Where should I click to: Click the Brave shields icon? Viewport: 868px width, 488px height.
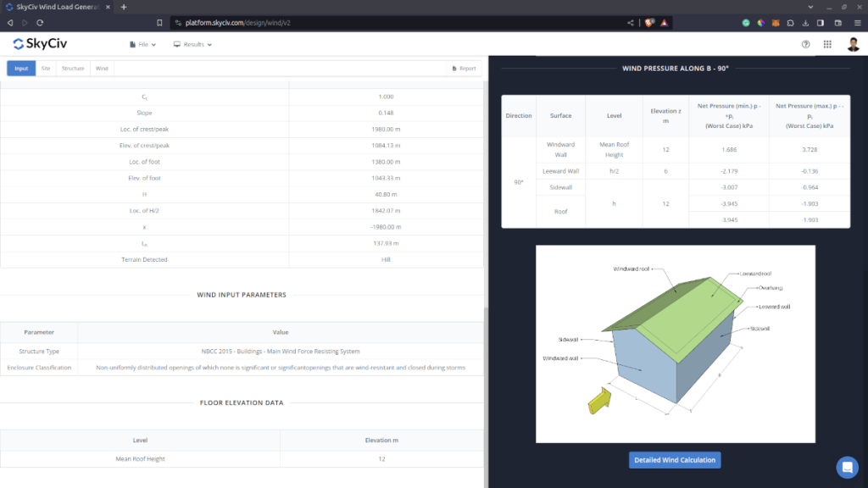pos(648,22)
